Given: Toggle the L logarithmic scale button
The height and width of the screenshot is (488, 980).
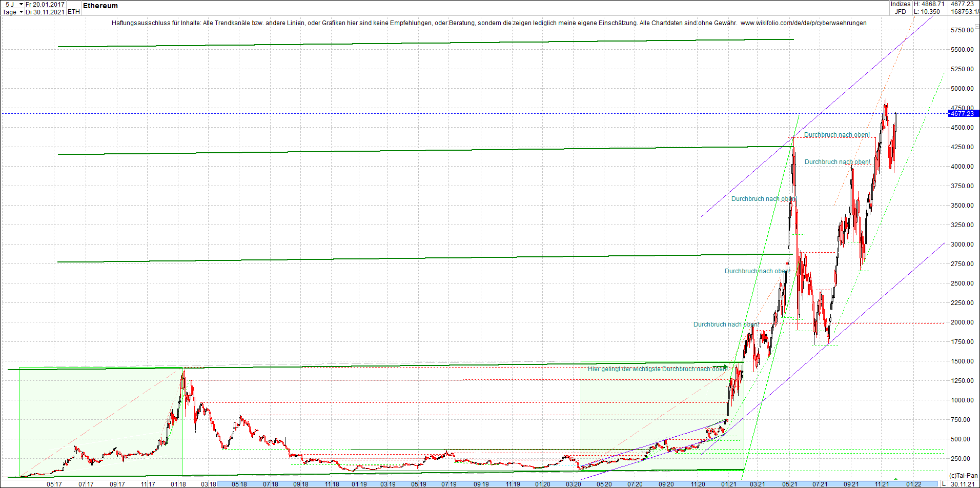Looking at the screenshot, I should [944, 484].
